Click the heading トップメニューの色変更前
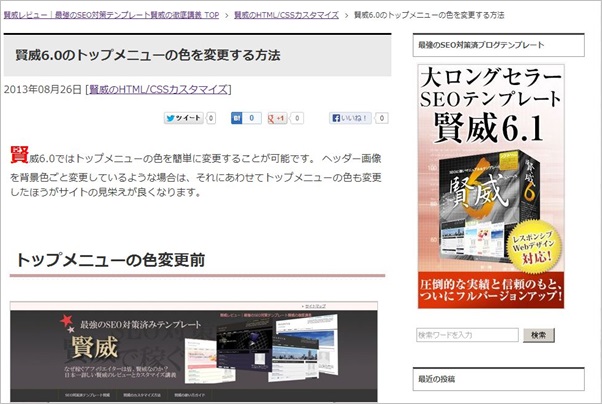 tap(110, 260)
